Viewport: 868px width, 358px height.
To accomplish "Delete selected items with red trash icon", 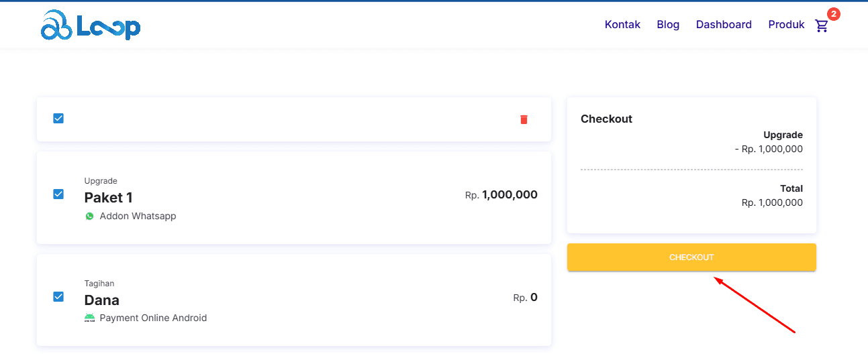I will [524, 119].
